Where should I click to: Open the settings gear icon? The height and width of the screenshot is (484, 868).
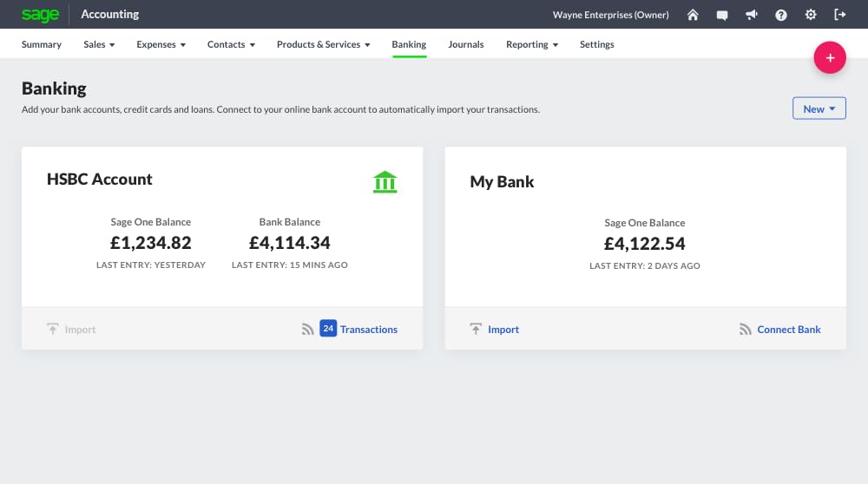pos(811,15)
